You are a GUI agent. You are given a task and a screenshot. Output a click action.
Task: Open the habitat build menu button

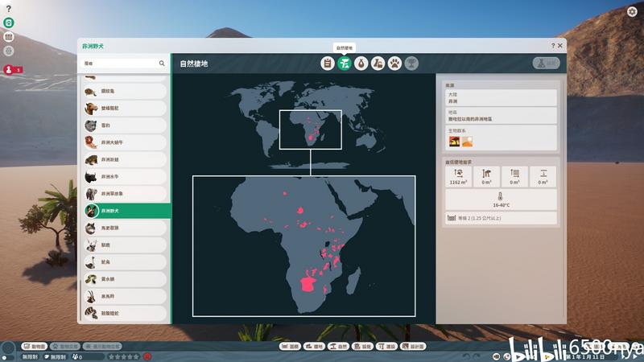tap(314, 347)
